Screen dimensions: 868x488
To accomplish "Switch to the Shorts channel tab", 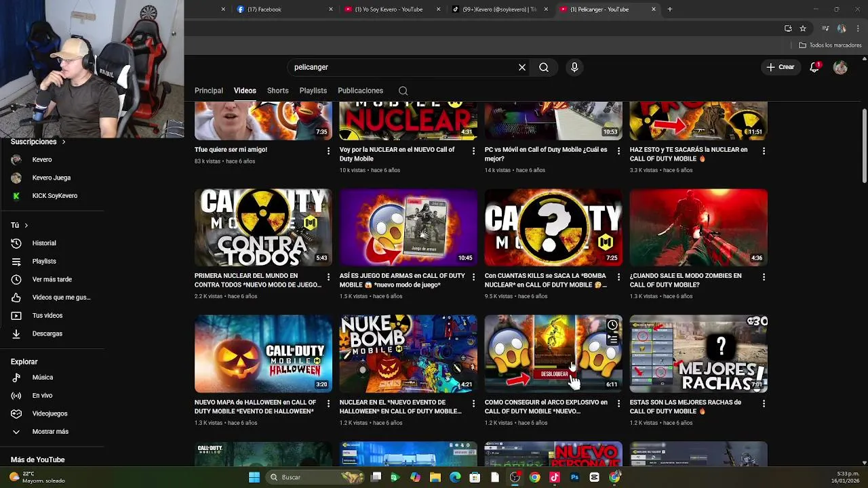I will (277, 91).
